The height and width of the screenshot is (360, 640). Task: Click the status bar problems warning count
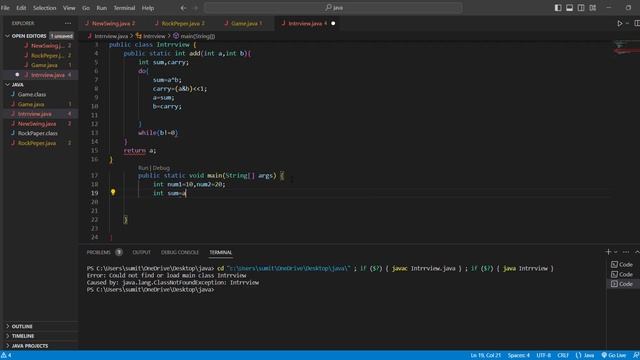[x=6, y=356]
